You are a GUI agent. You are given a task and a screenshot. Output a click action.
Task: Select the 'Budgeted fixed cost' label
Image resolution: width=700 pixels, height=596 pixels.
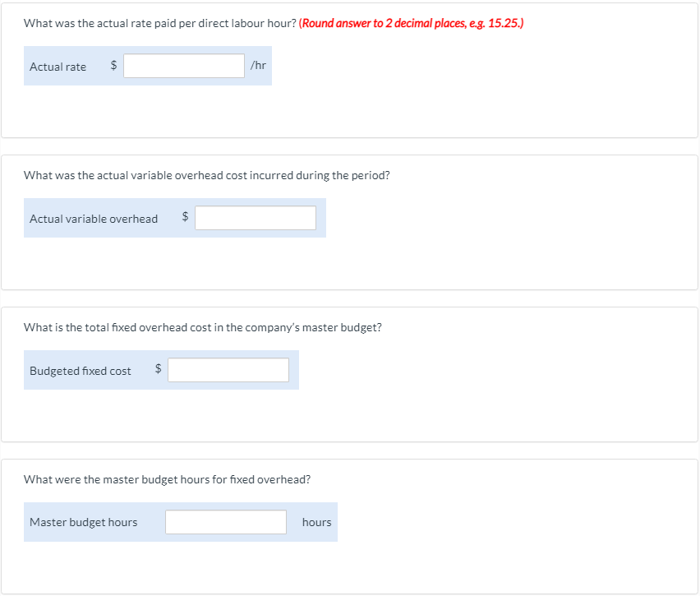81,371
